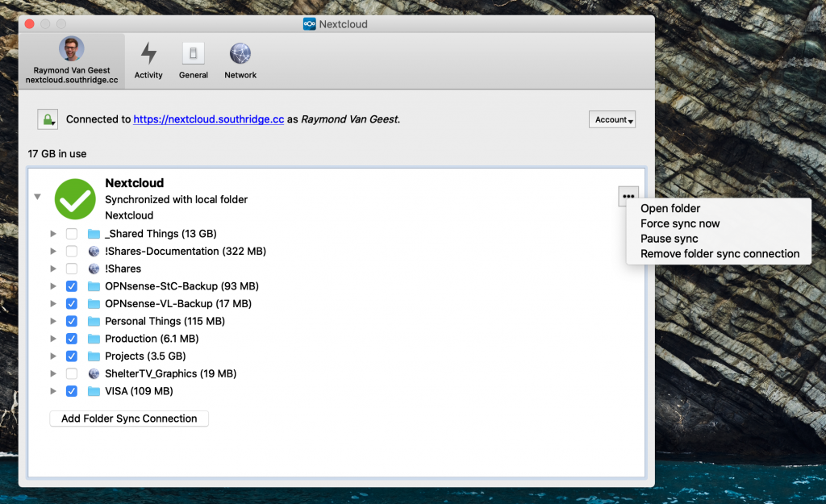The height and width of the screenshot is (504, 826).
Task: Expand the Personal Things folder
Action: (x=53, y=322)
